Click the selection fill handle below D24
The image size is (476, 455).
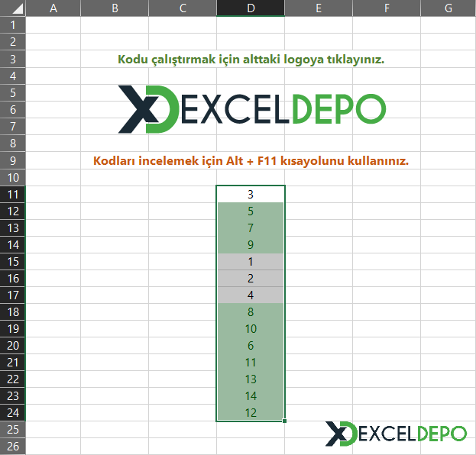click(x=284, y=421)
